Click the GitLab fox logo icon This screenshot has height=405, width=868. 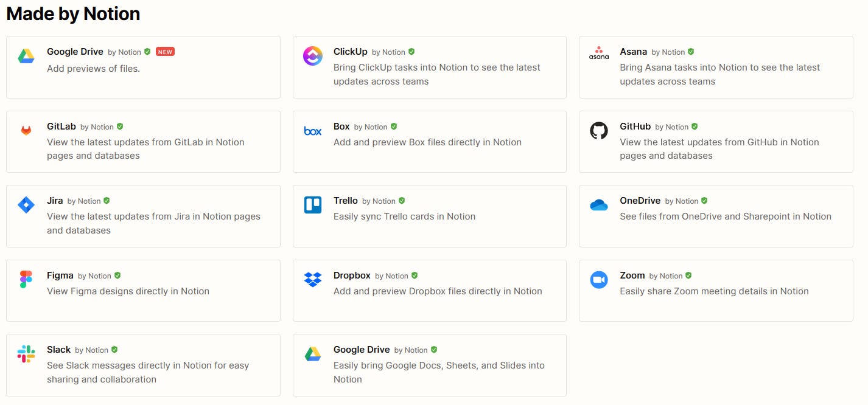point(26,131)
